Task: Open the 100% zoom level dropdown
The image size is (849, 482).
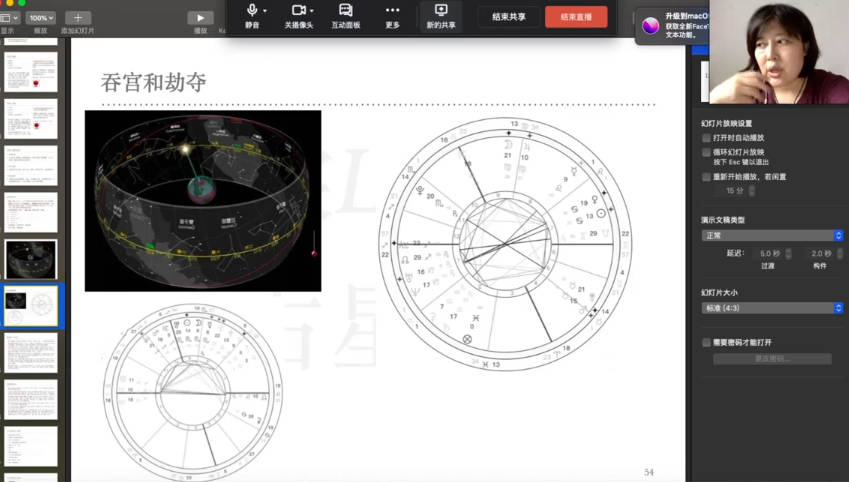Action: (x=41, y=17)
